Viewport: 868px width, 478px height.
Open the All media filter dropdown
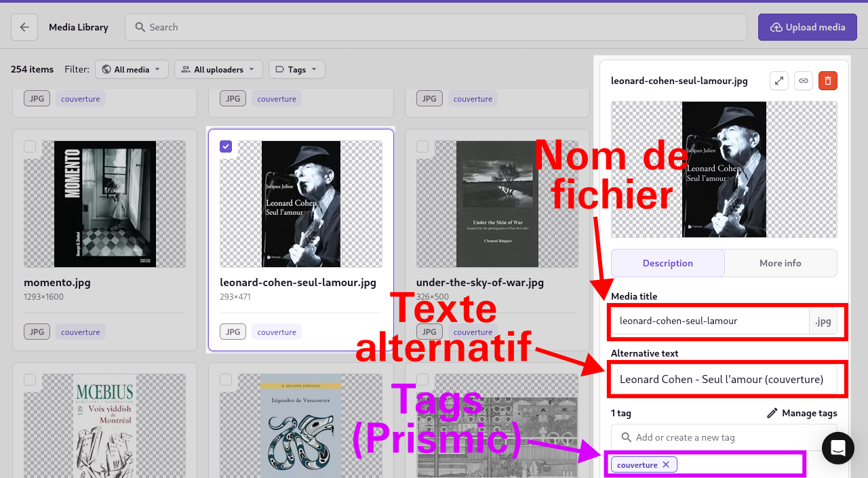pyautogui.click(x=132, y=69)
